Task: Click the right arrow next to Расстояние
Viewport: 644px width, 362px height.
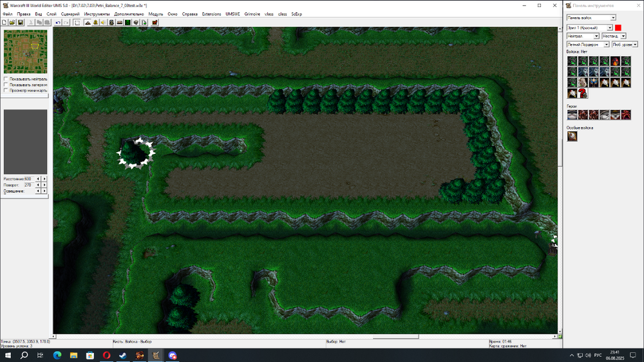Action: coord(44,178)
